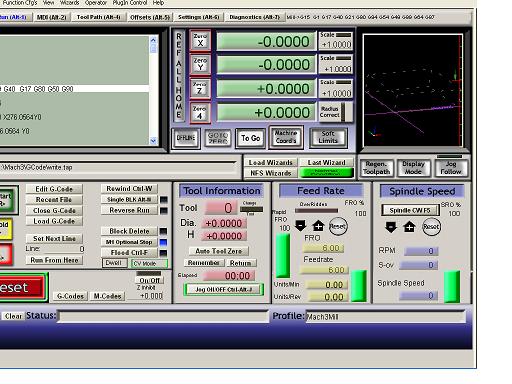The image size is (512, 384).
Task: Switch to Offsets (Alt-5) tab
Action: click(150, 17)
